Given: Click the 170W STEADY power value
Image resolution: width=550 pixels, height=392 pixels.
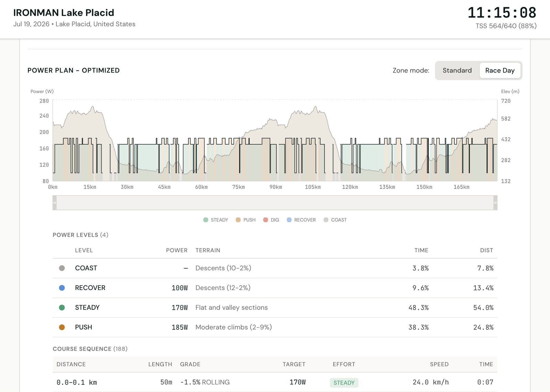Looking at the screenshot, I should click(x=179, y=308).
